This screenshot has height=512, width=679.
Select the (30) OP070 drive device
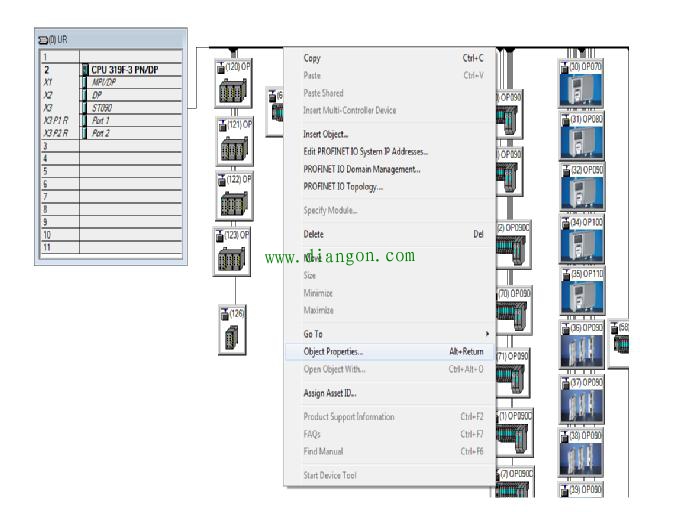(581, 91)
